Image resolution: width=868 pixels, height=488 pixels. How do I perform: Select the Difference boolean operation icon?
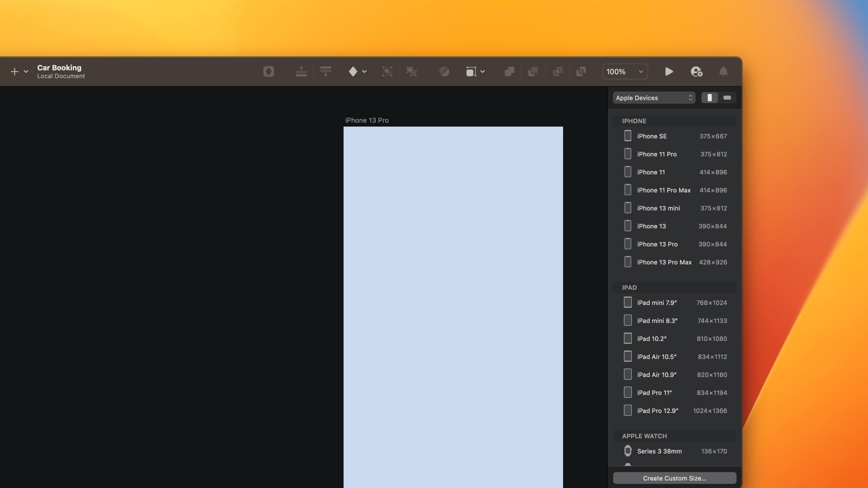pos(581,71)
